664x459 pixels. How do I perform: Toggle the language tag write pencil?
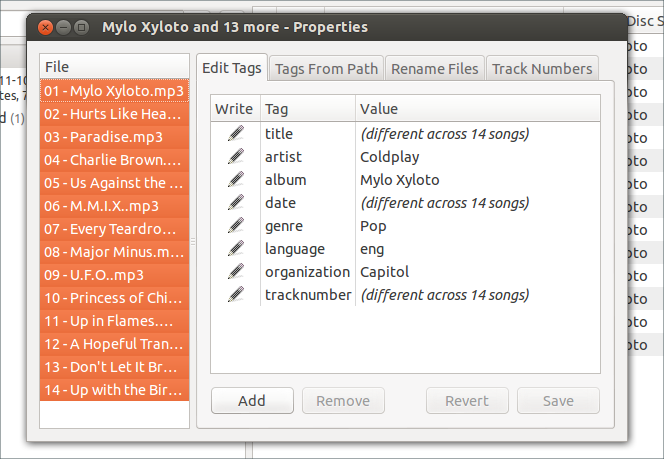pyautogui.click(x=236, y=249)
